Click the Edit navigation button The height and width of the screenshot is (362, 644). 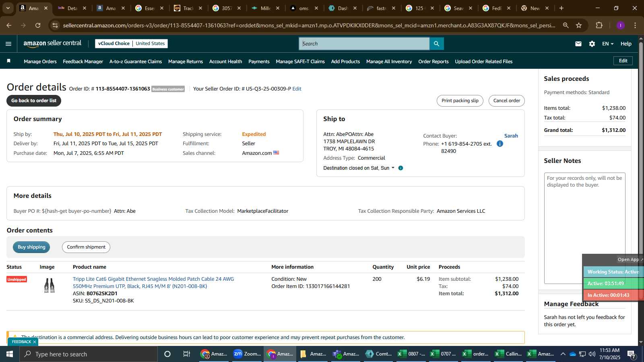[x=623, y=61]
